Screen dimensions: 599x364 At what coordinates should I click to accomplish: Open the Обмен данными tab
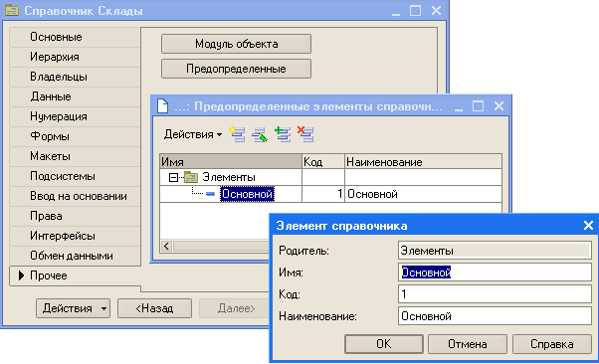[75, 256]
